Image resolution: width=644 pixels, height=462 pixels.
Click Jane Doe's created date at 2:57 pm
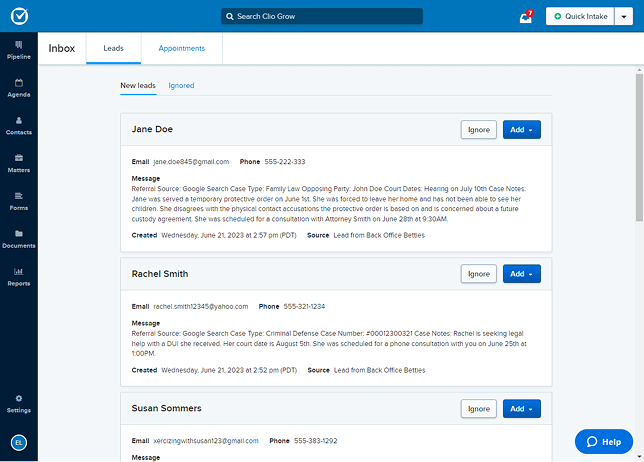pos(229,235)
